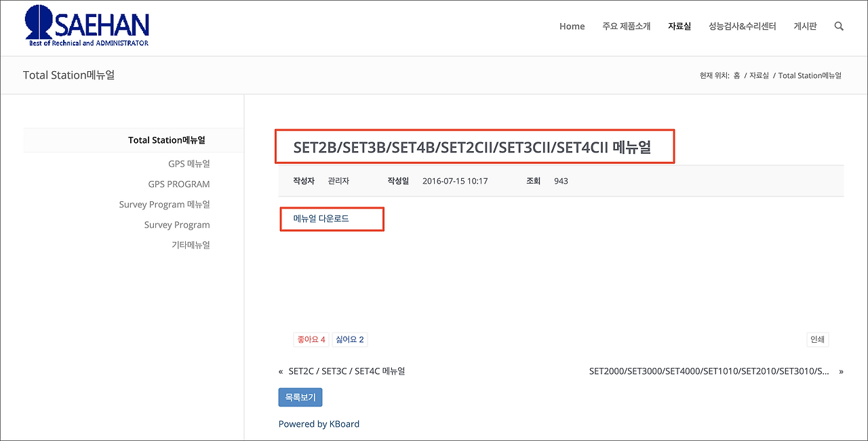Viewport: 868px width, 441px height.
Task: Click author name 관리자
Action: point(338,181)
